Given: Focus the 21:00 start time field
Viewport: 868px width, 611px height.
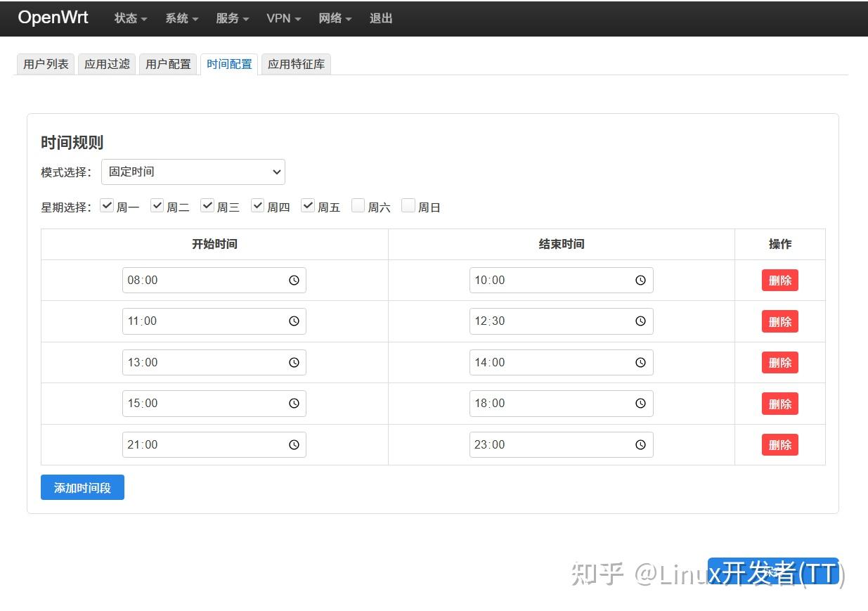Looking at the screenshot, I should [214, 445].
